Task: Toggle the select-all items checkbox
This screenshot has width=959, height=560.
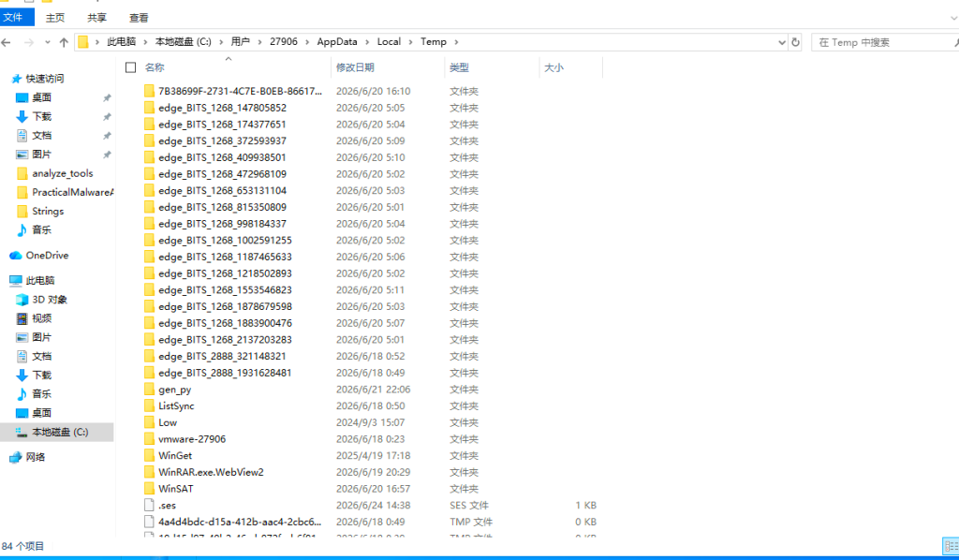Action: (x=130, y=67)
